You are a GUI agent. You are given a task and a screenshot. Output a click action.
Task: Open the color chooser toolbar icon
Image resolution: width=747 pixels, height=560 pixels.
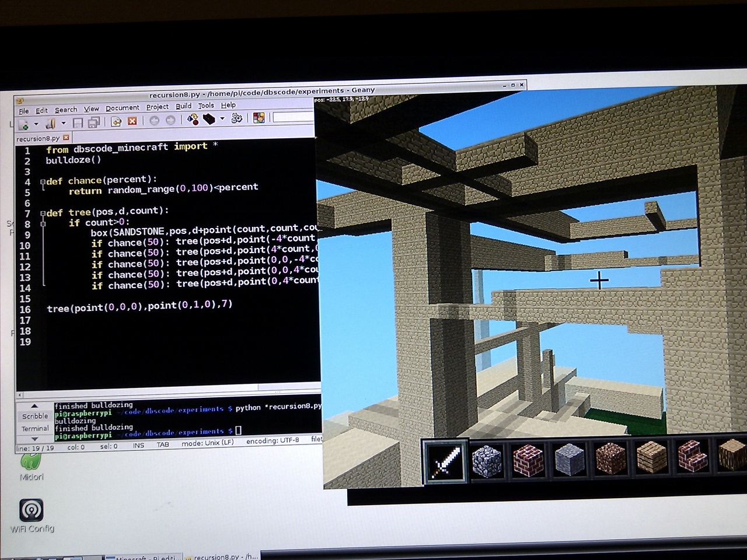(x=259, y=118)
